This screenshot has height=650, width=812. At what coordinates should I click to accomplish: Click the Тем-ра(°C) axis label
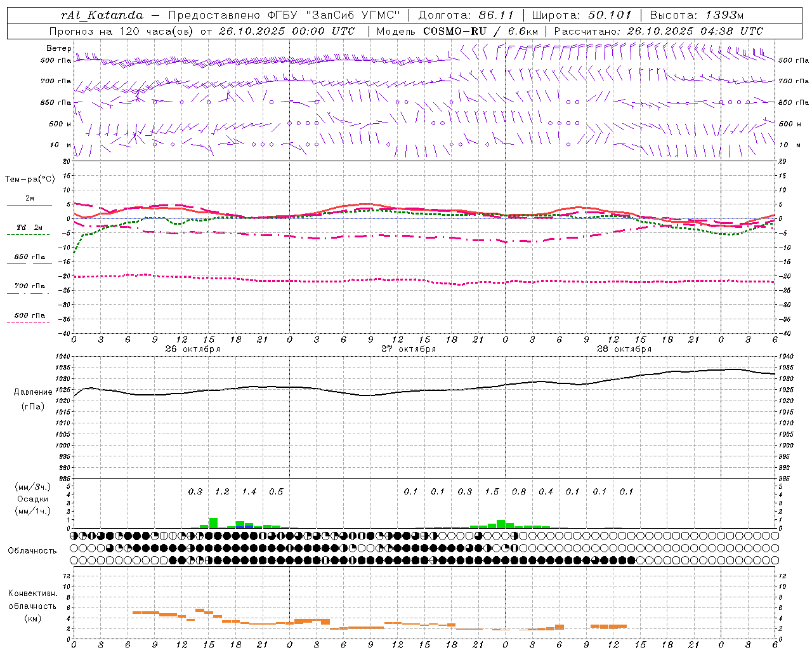pyautogui.click(x=30, y=180)
